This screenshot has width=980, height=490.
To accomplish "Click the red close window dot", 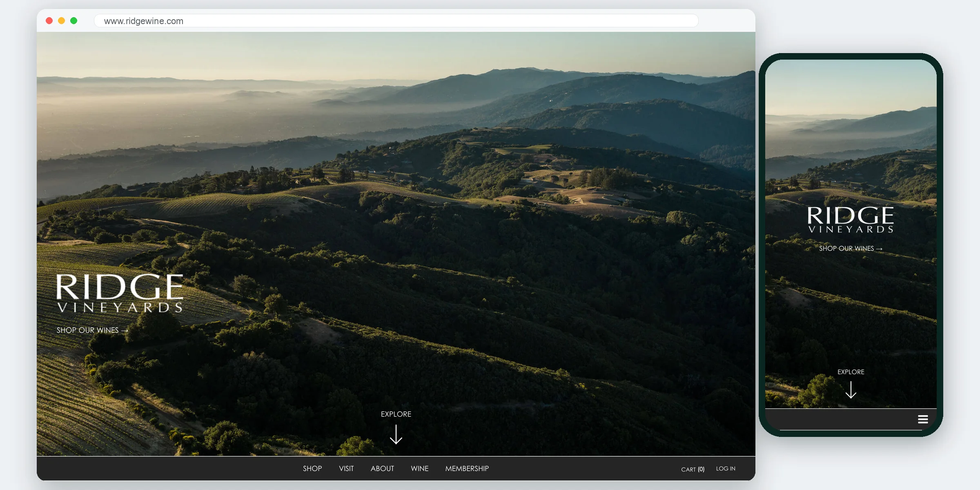I will 49,21.
